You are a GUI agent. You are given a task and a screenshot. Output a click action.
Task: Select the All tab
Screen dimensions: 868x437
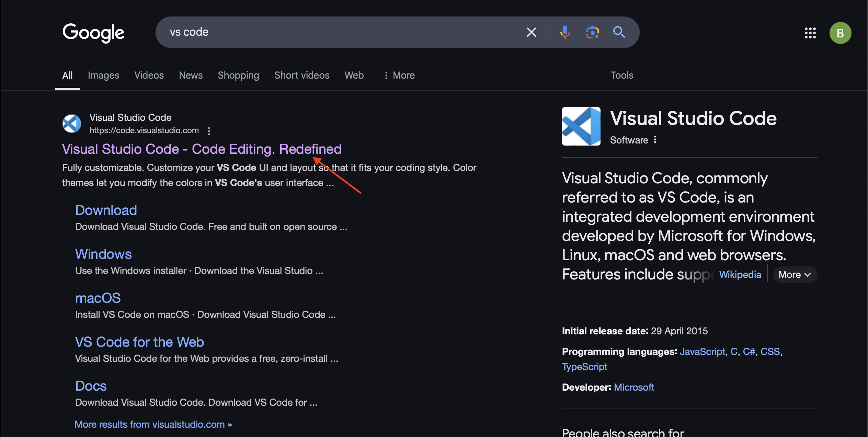(67, 75)
